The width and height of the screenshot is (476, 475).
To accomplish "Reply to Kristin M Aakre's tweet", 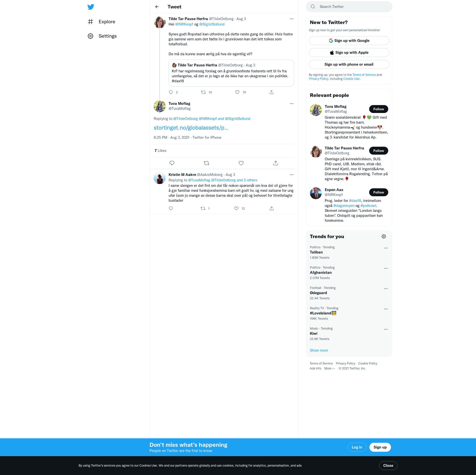I will click(171, 208).
